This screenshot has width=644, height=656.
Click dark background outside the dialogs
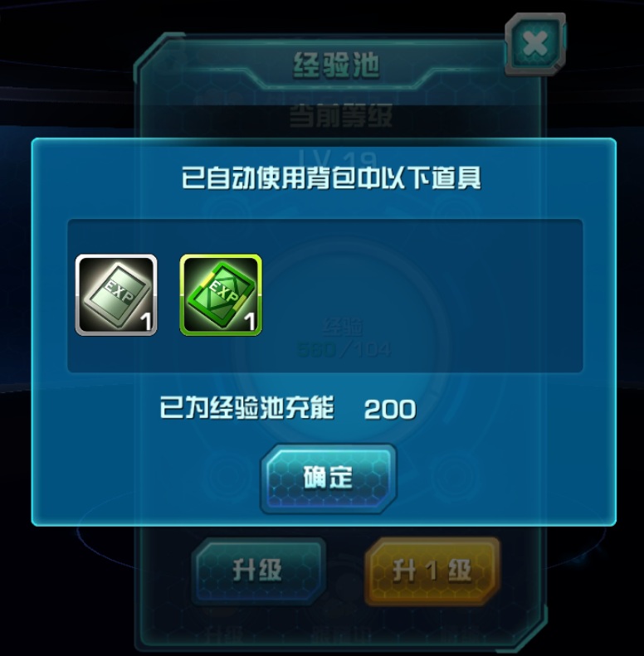[63, 63]
